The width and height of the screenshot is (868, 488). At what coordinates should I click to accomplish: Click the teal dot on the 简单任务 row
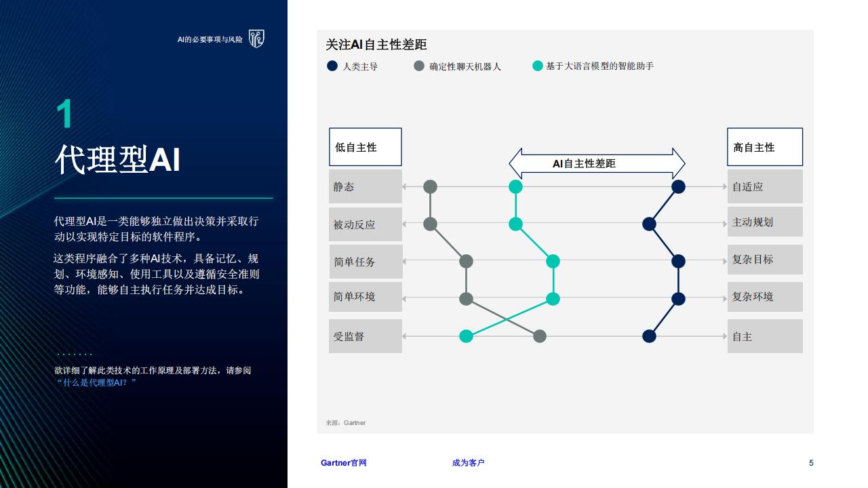pos(553,261)
